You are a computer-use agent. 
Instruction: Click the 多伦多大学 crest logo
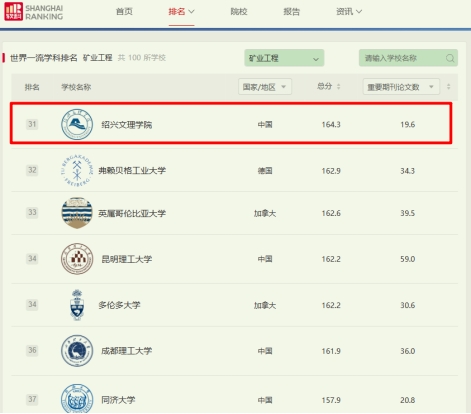click(77, 305)
